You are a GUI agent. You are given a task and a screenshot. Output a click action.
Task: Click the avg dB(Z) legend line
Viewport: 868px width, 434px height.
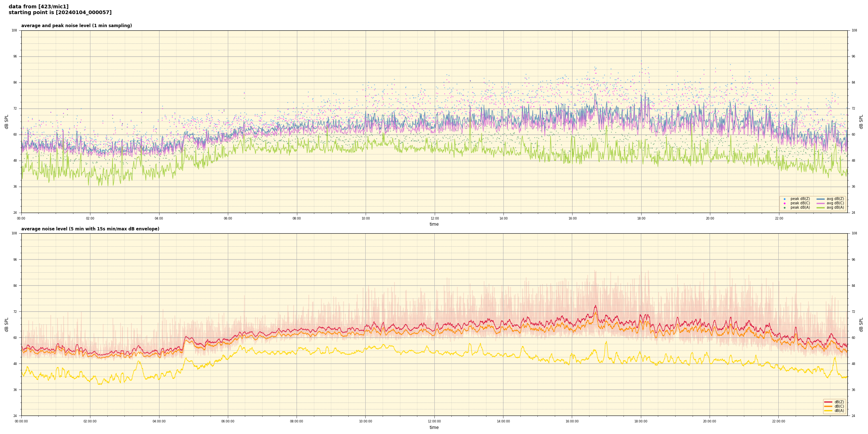click(821, 199)
